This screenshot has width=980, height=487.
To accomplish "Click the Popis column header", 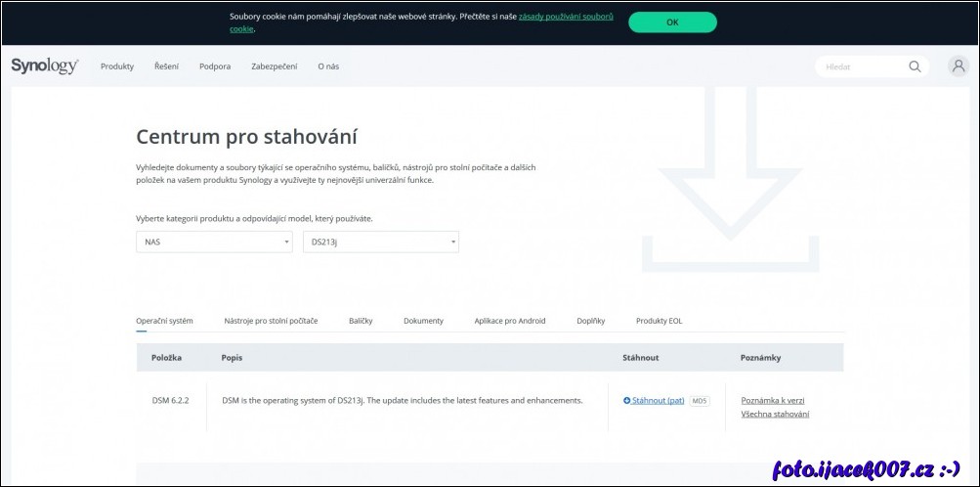I will [x=232, y=358].
